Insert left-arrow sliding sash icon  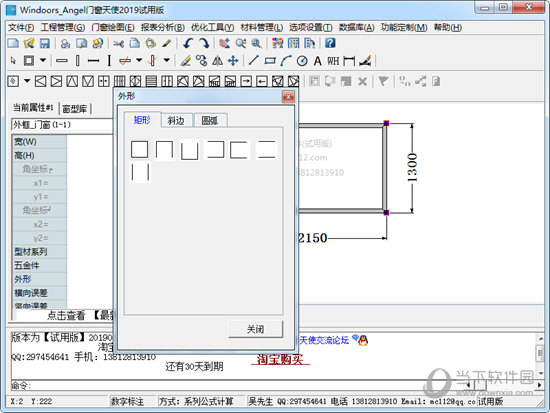point(262,81)
